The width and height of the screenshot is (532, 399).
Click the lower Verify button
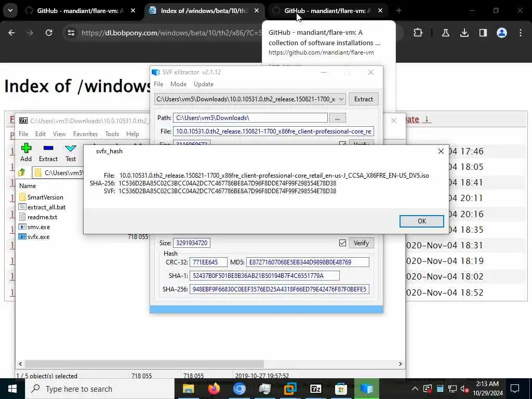[361, 243]
